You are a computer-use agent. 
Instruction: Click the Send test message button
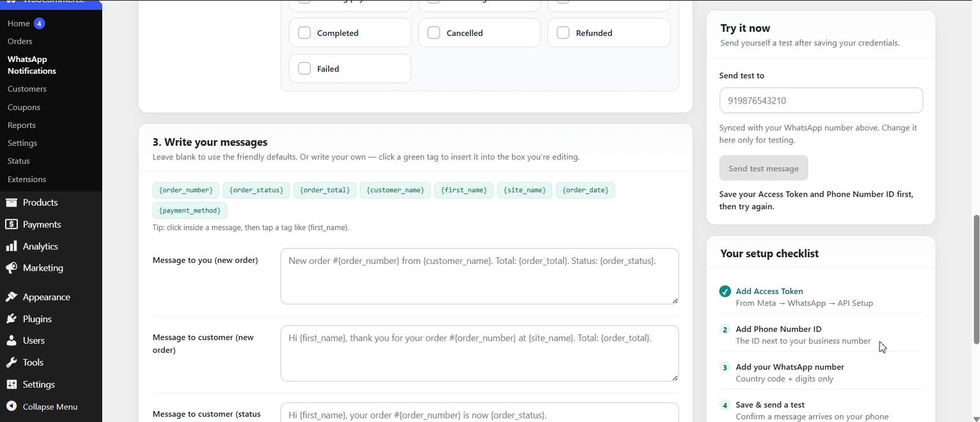(x=763, y=168)
